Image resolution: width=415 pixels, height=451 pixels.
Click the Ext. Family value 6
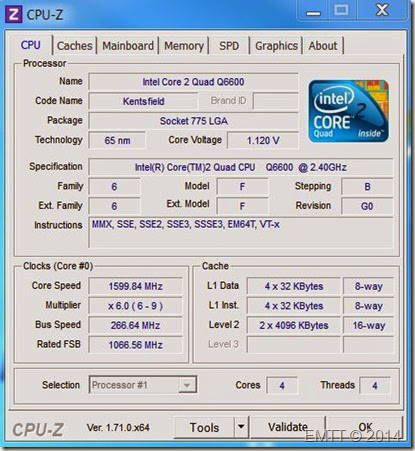pos(114,206)
